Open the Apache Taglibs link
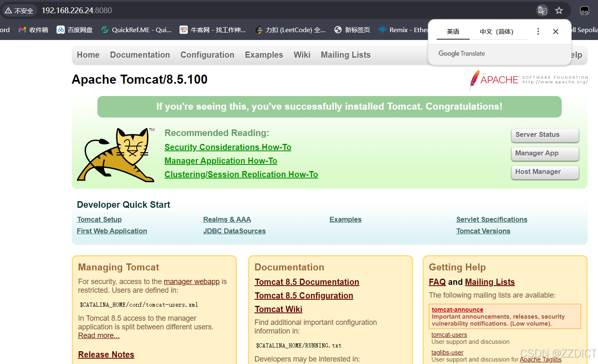This screenshot has height=364, width=598. coord(541,359)
